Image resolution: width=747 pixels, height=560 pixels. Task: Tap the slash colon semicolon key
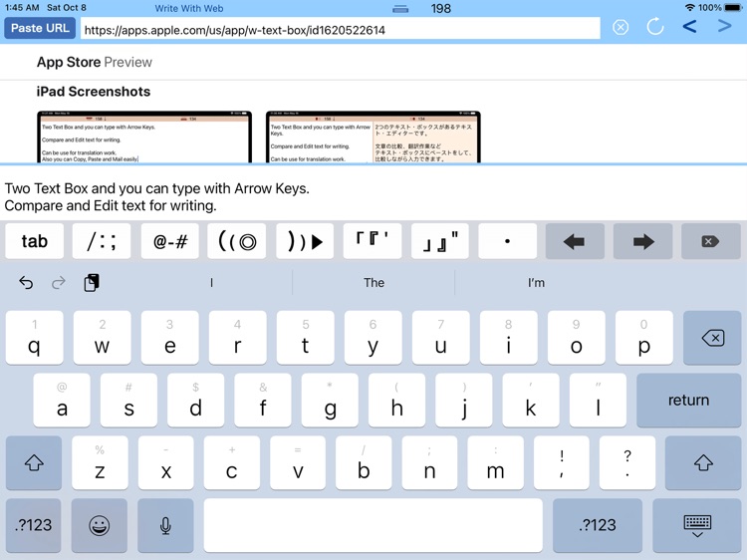(x=102, y=241)
